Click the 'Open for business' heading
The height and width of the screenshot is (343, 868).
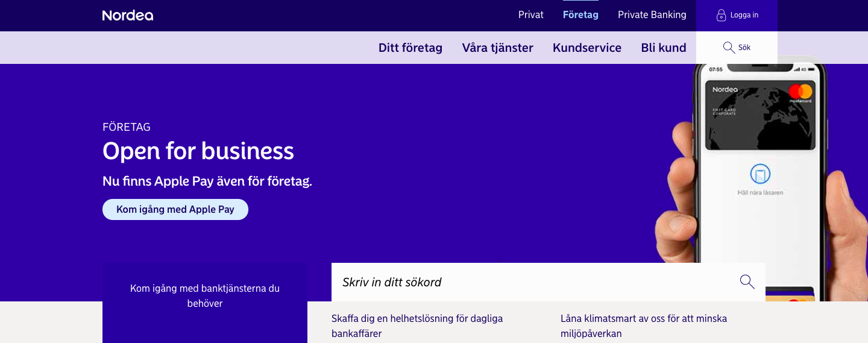pyautogui.click(x=198, y=151)
